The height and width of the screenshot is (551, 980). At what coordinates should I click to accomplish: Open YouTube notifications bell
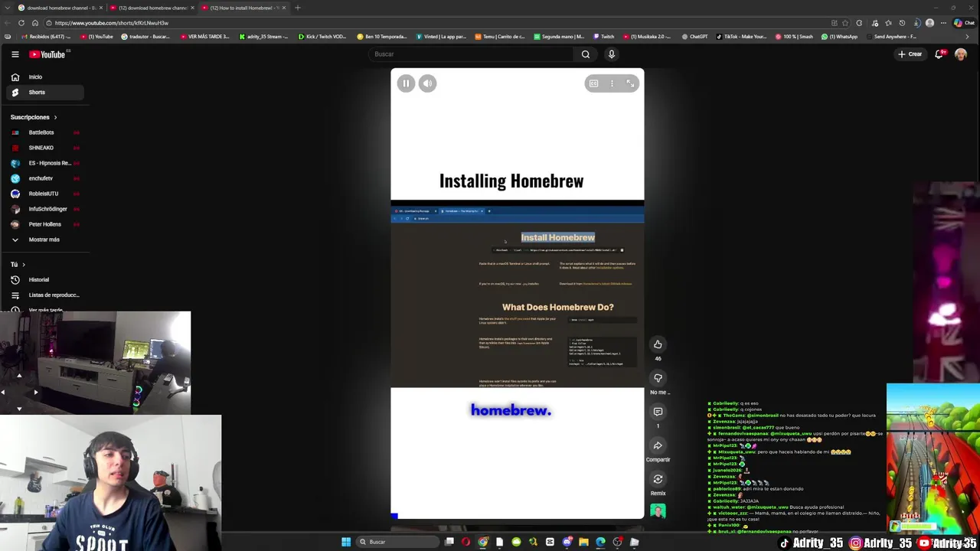[x=939, y=54]
